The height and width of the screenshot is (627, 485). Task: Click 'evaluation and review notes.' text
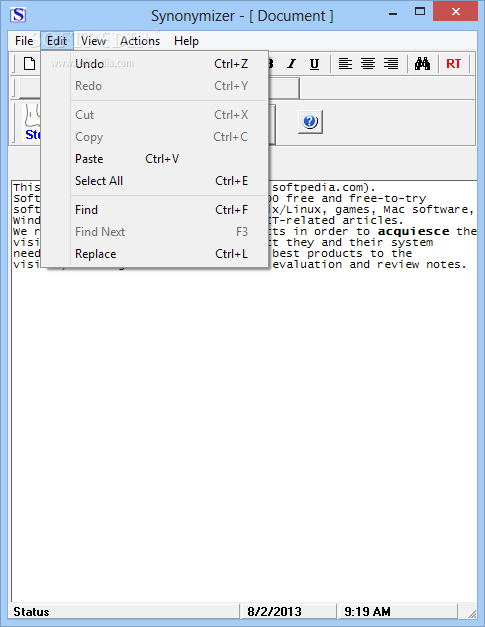[x=369, y=264]
